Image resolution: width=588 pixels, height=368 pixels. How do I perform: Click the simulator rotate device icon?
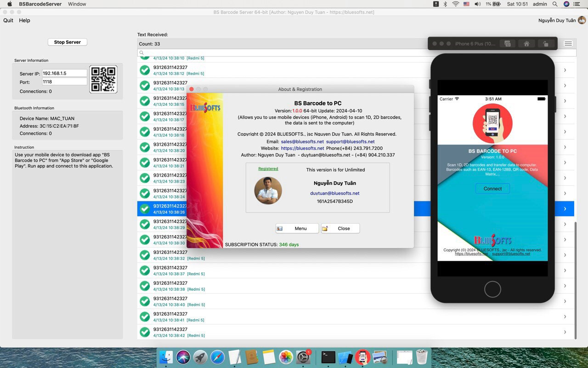[545, 44]
